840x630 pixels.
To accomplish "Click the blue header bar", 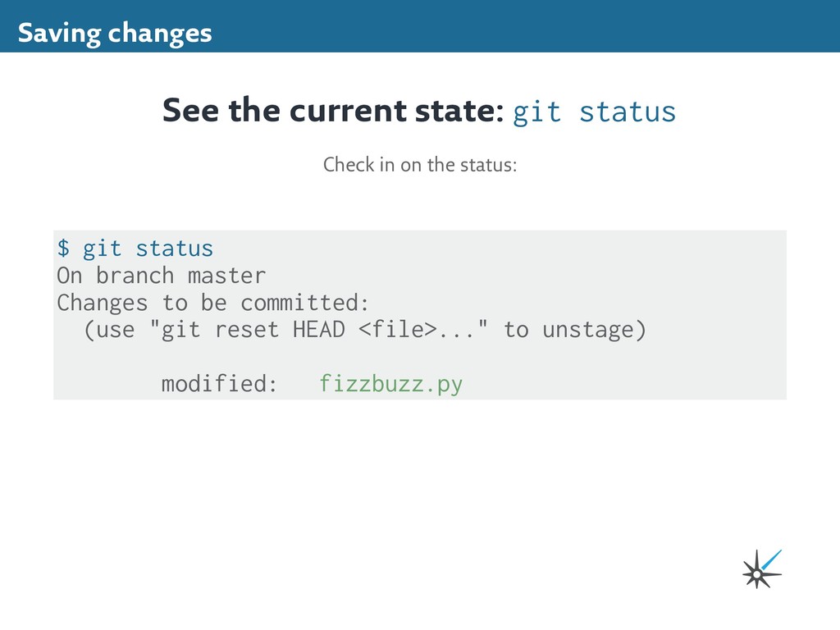I will point(420,26).
